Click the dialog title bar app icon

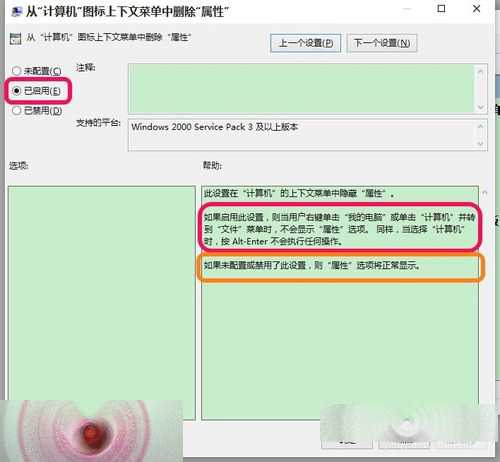16,12
